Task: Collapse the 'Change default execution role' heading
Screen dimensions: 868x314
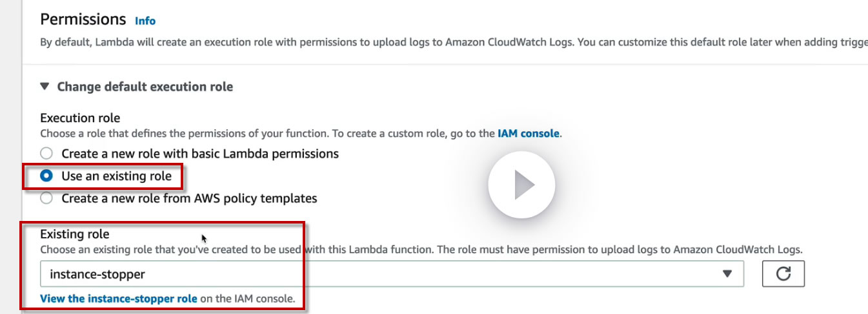Action: (145, 87)
